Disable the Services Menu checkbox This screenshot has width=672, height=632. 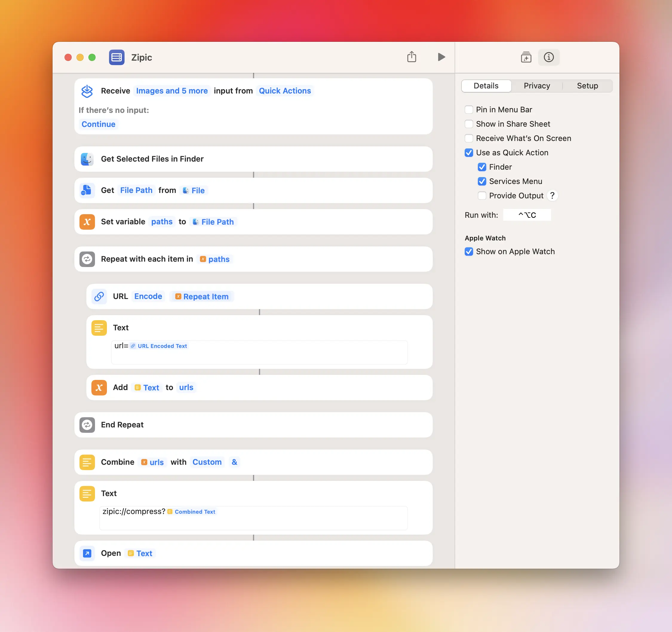coord(482,182)
